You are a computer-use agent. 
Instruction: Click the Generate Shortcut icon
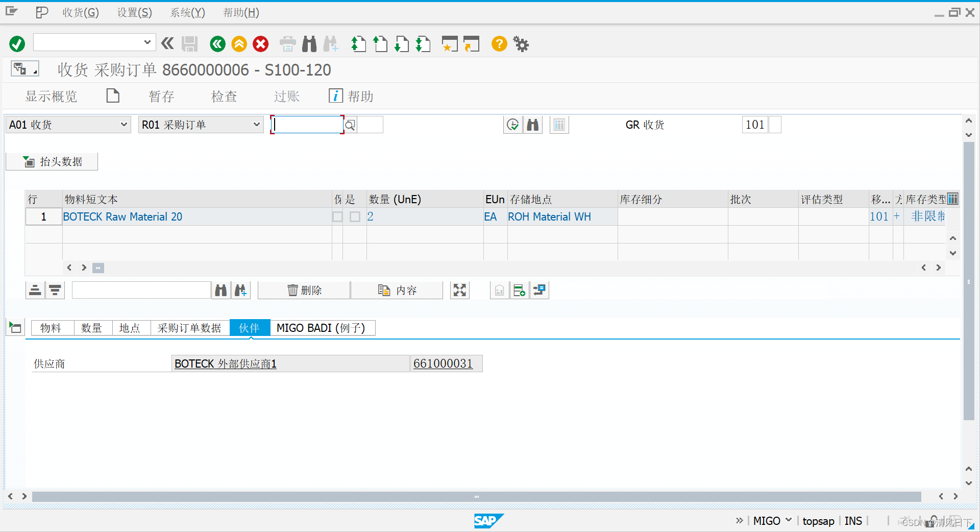click(472, 44)
